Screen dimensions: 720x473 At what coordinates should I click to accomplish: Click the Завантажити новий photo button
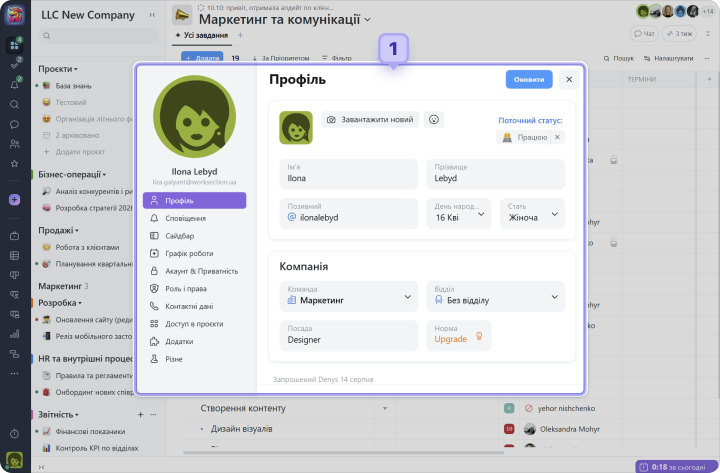click(368, 119)
